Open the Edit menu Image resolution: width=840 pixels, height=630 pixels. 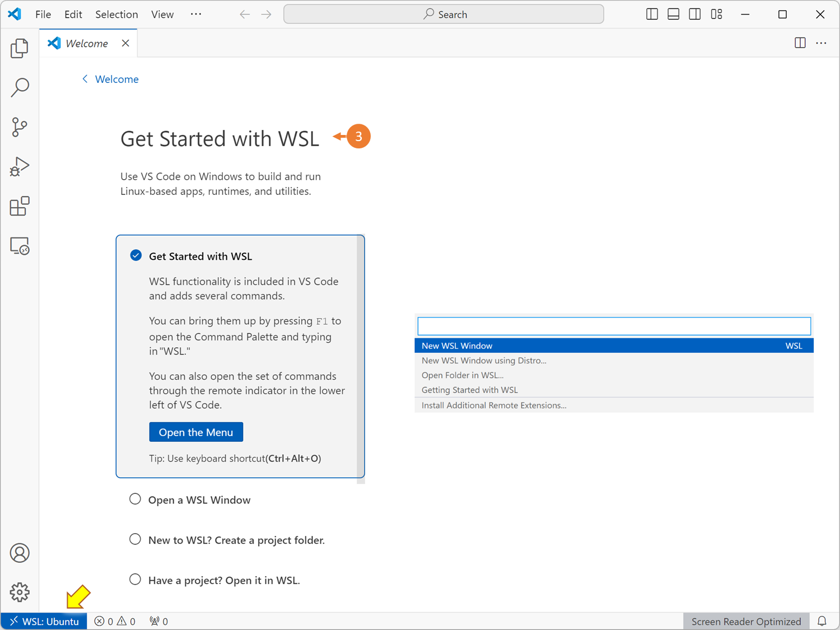73,14
